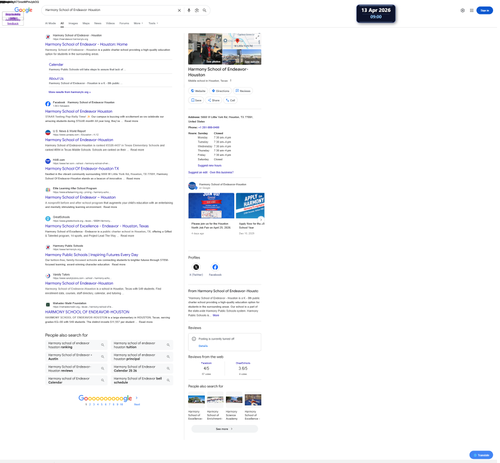500x463 pixels.
Task: Open 'HARMONY SCHOOL OF ENDEAVOR-HOUSTON' uppercase result
Action: [87, 312]
